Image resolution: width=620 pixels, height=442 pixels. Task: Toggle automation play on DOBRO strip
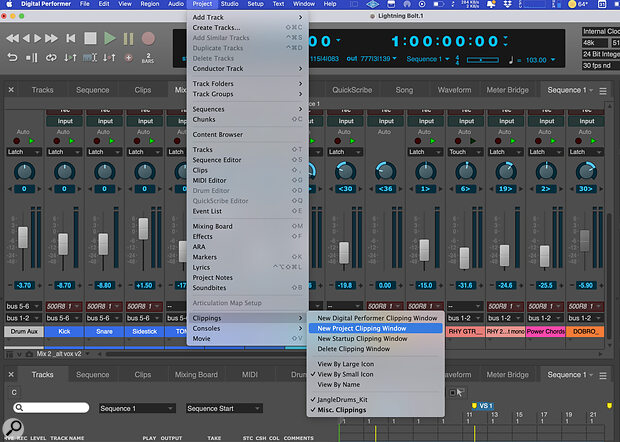point(593,141)
